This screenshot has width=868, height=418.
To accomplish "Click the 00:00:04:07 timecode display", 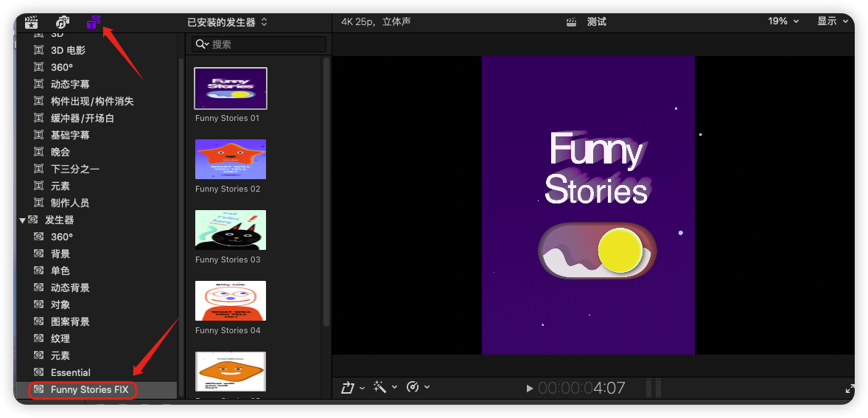I will 582,388.
